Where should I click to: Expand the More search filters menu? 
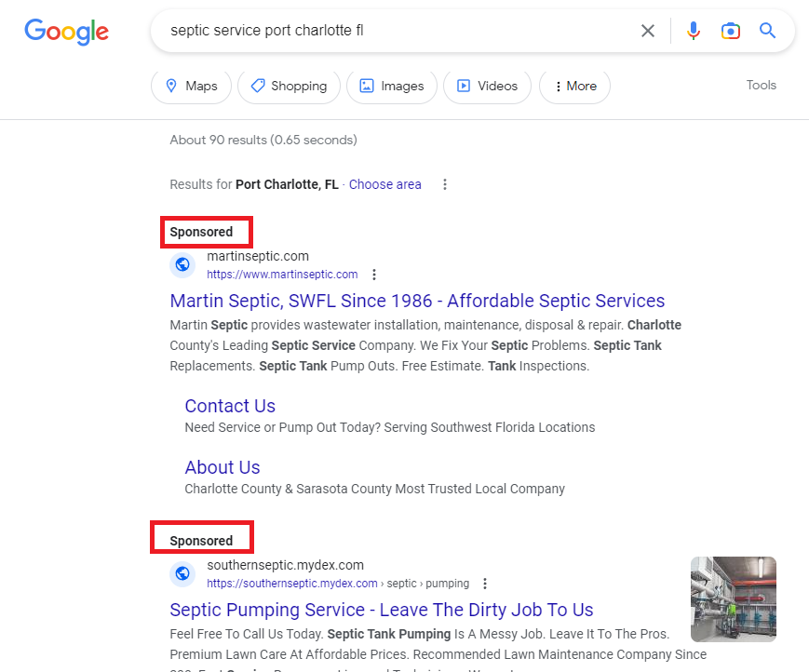click(574, 86)
